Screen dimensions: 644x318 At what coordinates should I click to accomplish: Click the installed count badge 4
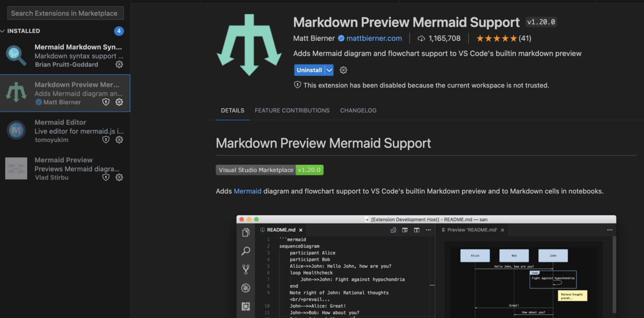tap(119, 31)
